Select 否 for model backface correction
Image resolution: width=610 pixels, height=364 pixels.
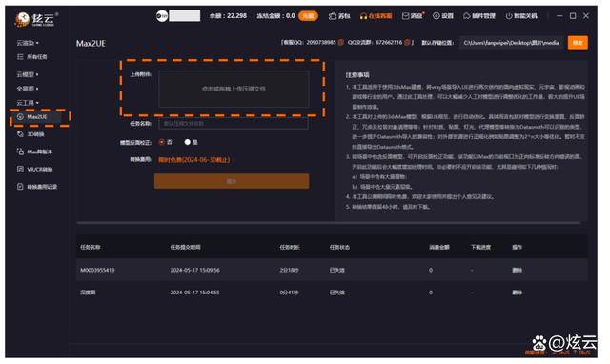click(162, 142)
